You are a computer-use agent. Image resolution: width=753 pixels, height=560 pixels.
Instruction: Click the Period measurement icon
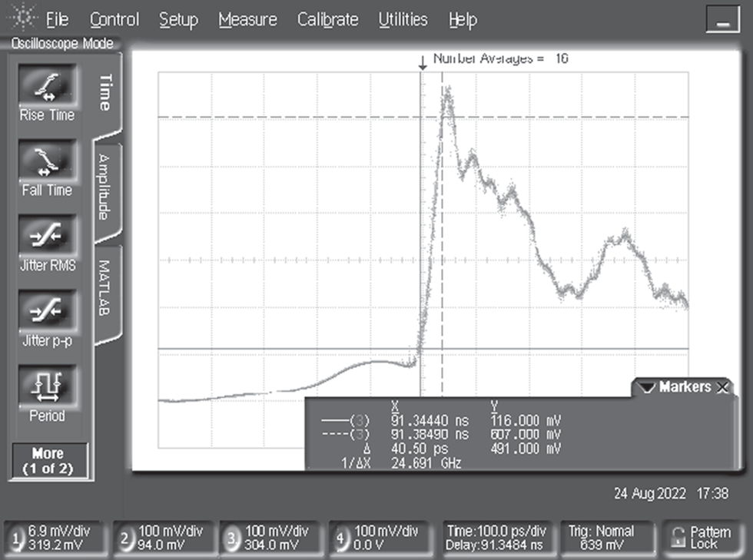[48, 384]
